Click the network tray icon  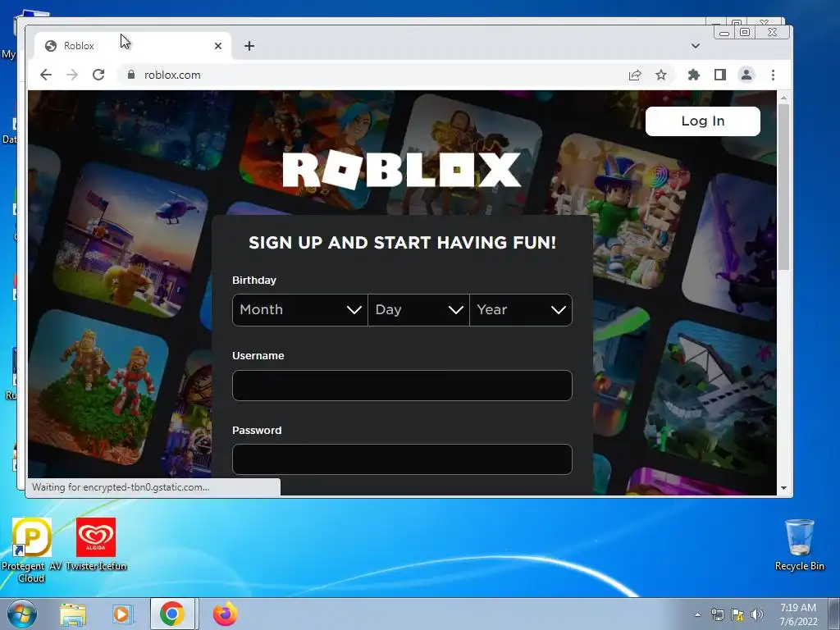click(717, 614)
